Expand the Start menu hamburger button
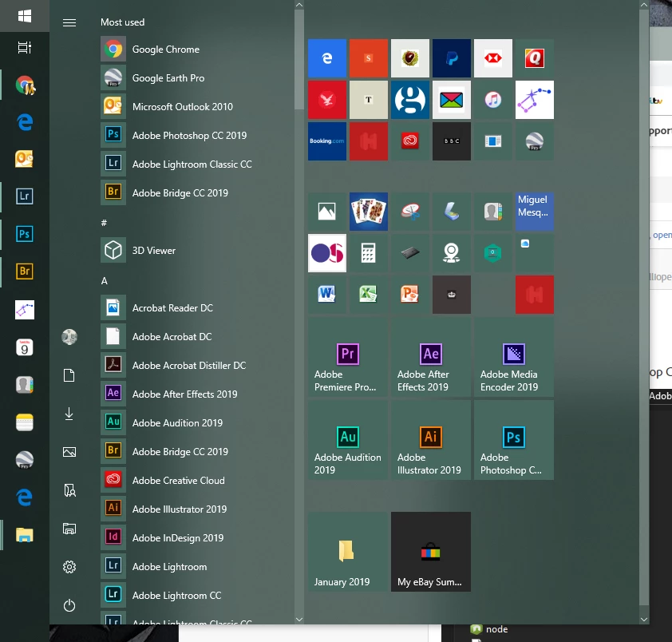Image resolution: width=672 pixels, height=642 pixels. 69,22
